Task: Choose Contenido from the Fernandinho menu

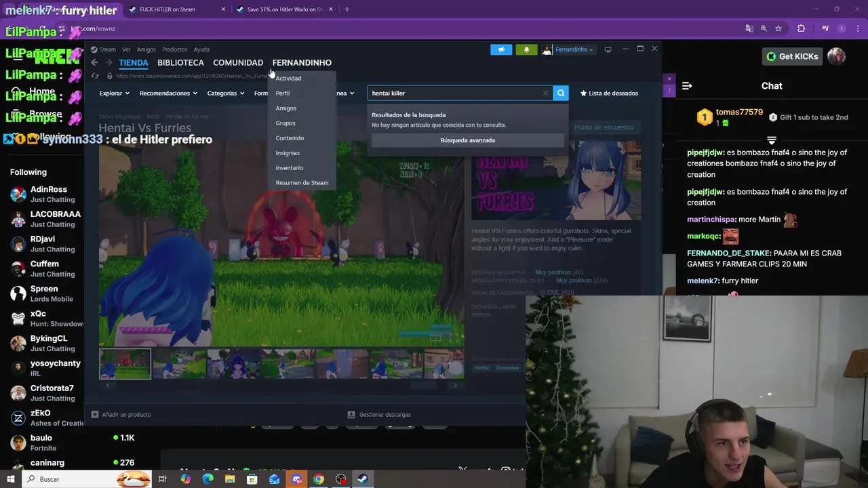Action: click(x=290, y=138)
